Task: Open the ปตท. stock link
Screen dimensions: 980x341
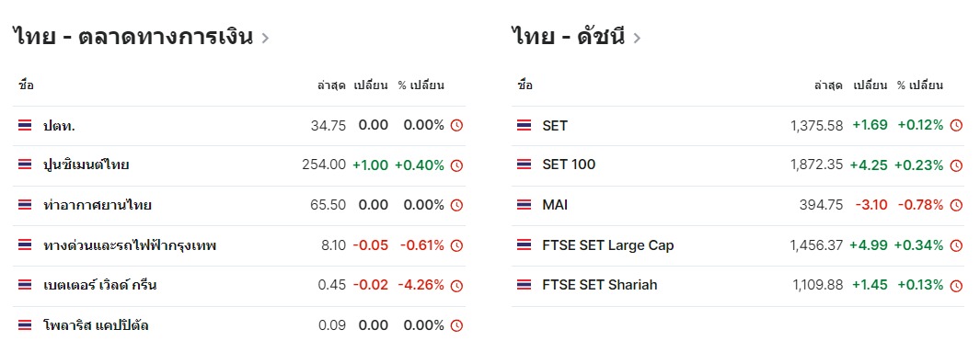Action: [x=60, y=126]
